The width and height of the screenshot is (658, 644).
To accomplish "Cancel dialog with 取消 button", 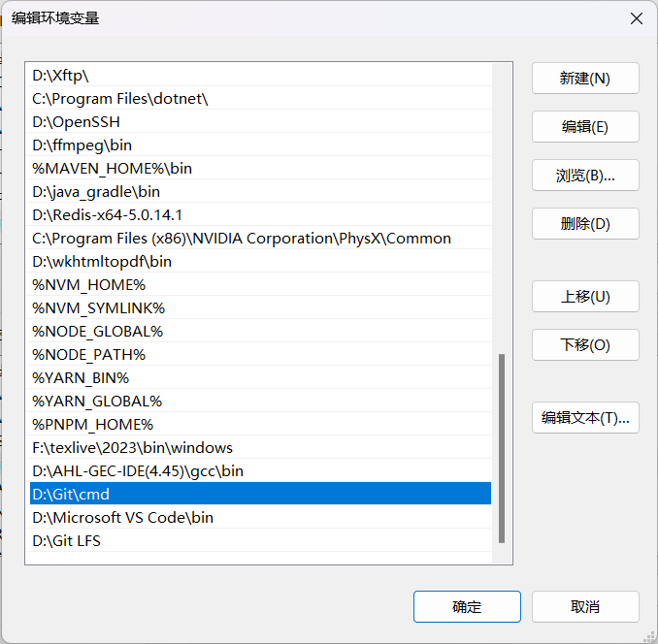I will click(585, 607).
